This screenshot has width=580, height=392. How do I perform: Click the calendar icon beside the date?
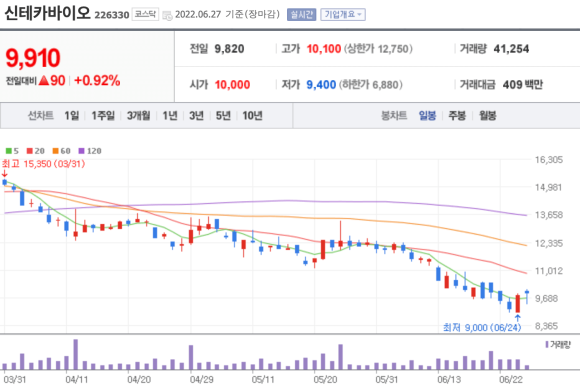(x=167, y=16)
